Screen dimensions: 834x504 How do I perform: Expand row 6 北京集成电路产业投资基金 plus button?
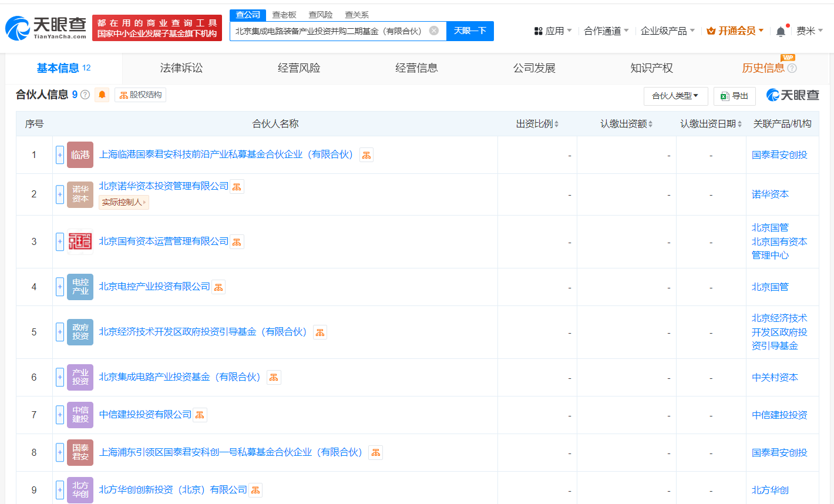60,377
